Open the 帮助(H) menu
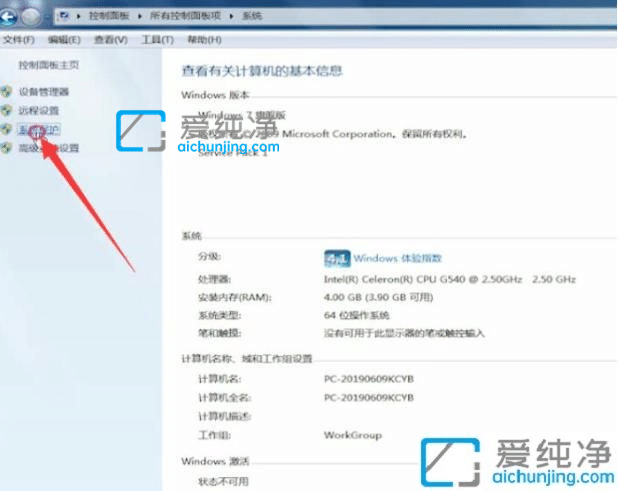The width and height of the screenshot is (618, 491). click(204, 40)
